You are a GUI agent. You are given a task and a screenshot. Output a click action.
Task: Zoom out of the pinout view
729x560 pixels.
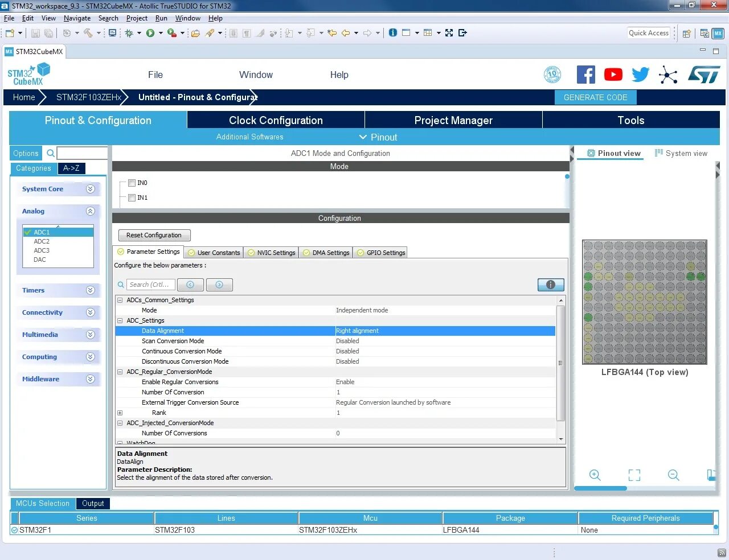[x=674, y=475]
